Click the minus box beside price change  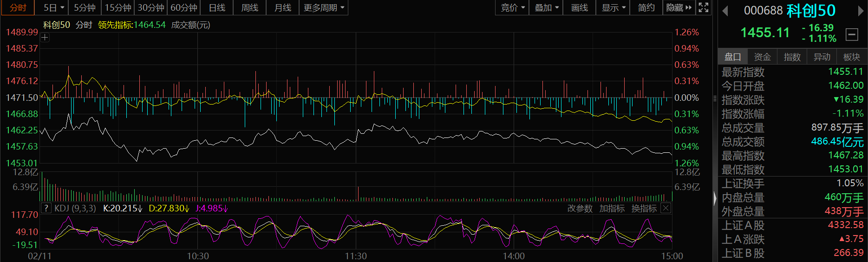coord(852,34)
